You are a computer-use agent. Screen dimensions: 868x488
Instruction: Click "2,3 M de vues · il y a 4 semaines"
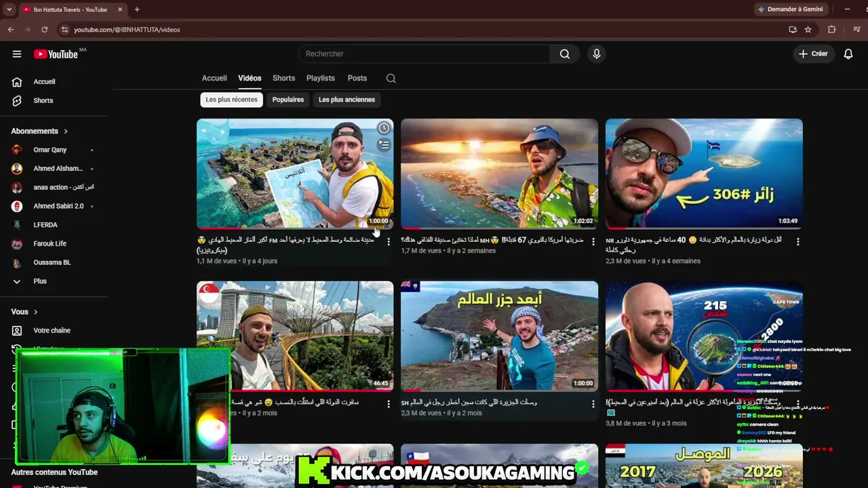653,261
